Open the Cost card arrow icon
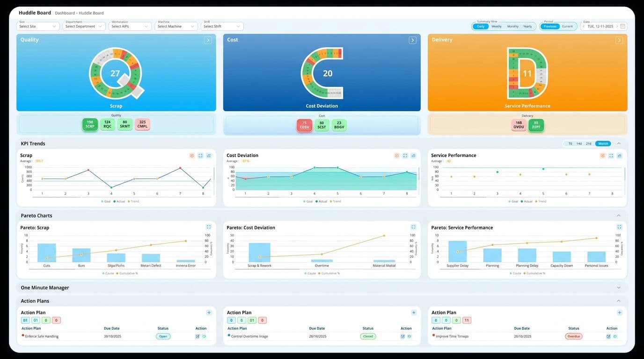644x359 pixels. 412,40
